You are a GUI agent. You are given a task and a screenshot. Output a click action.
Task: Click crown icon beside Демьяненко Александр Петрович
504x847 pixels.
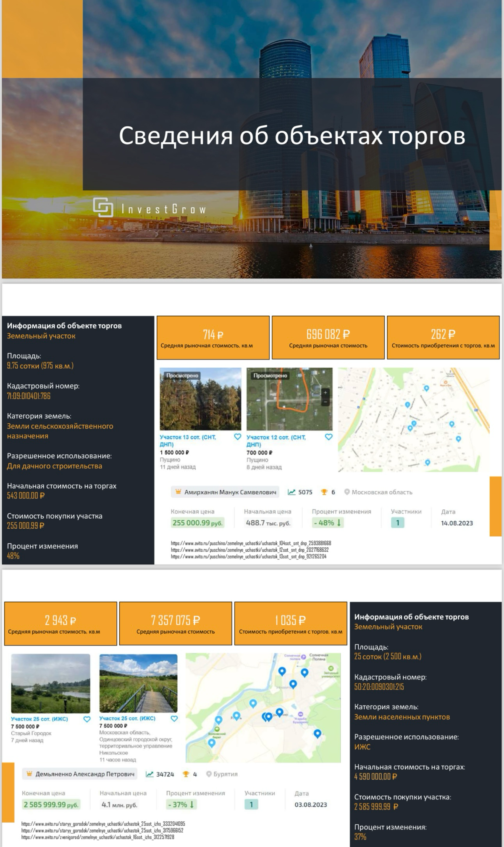point(29,774)
